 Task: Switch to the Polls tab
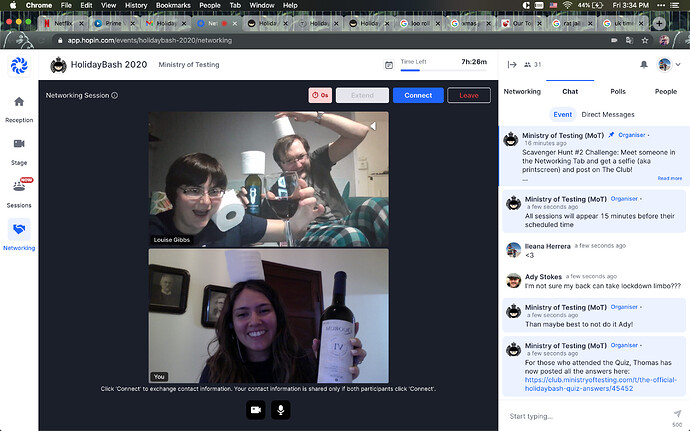pos(618,92)
